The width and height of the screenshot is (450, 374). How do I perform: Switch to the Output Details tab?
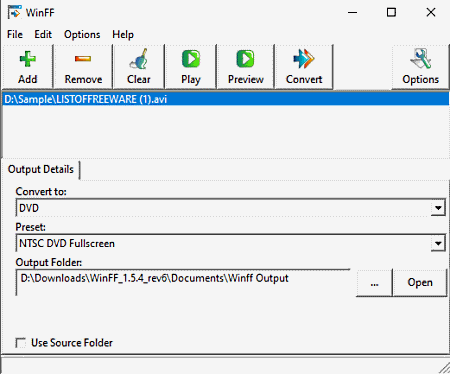click(41, 169)
